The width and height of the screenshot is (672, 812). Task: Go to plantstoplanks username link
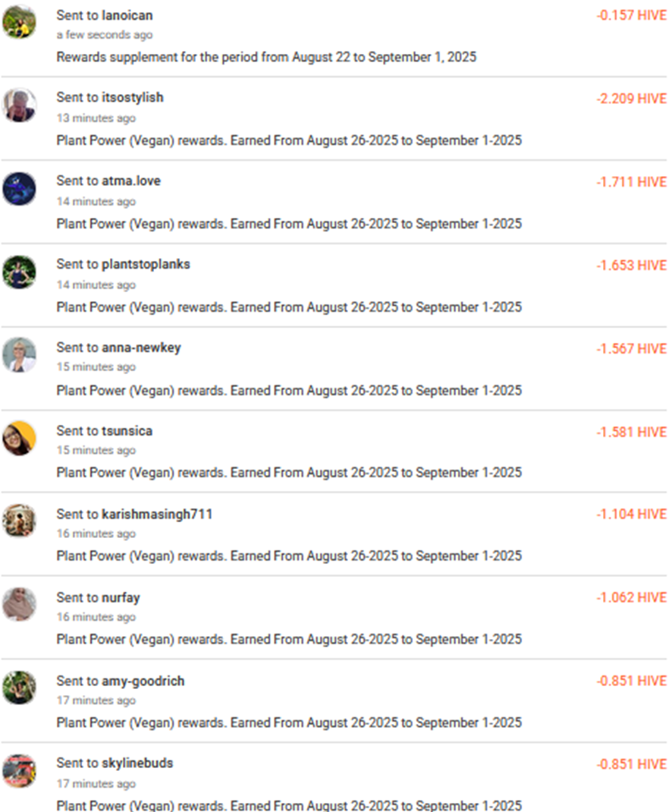tap(146, 264)
